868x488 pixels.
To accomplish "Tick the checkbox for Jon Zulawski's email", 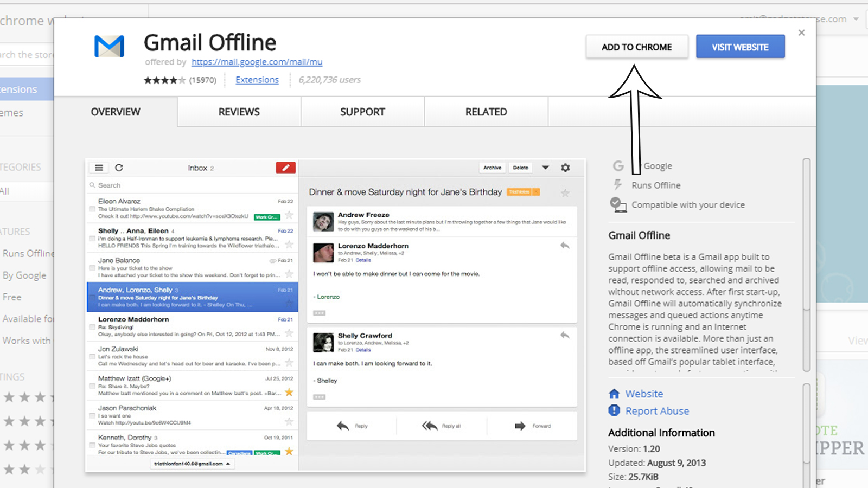I will pos(92,357).
